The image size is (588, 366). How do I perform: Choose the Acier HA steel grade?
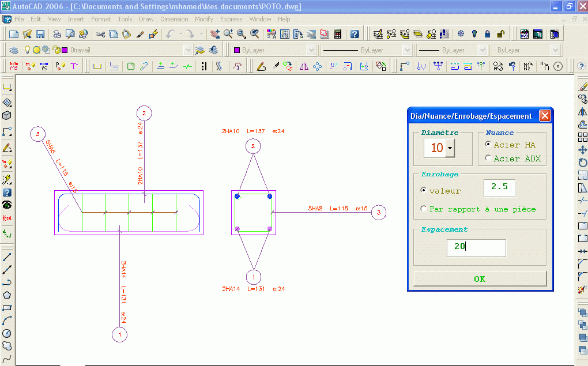click(x=488, y=145)
